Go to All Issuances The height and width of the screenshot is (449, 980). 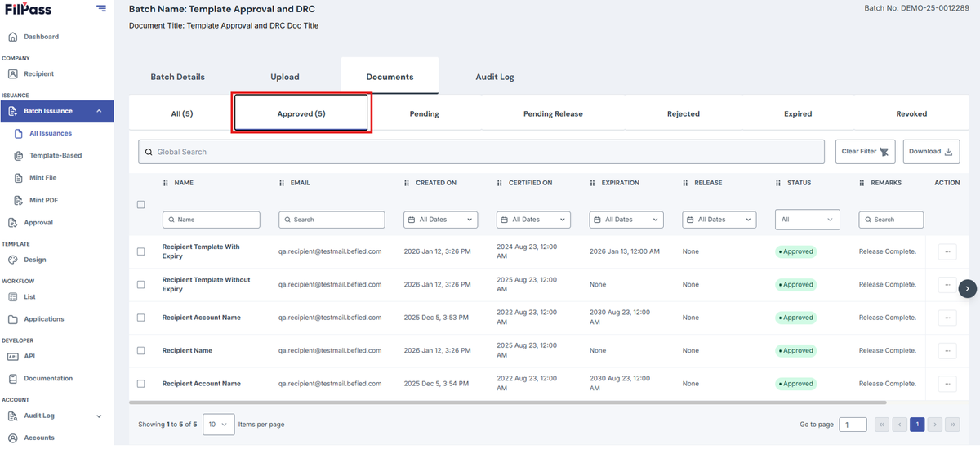click(x=51, y=133)
